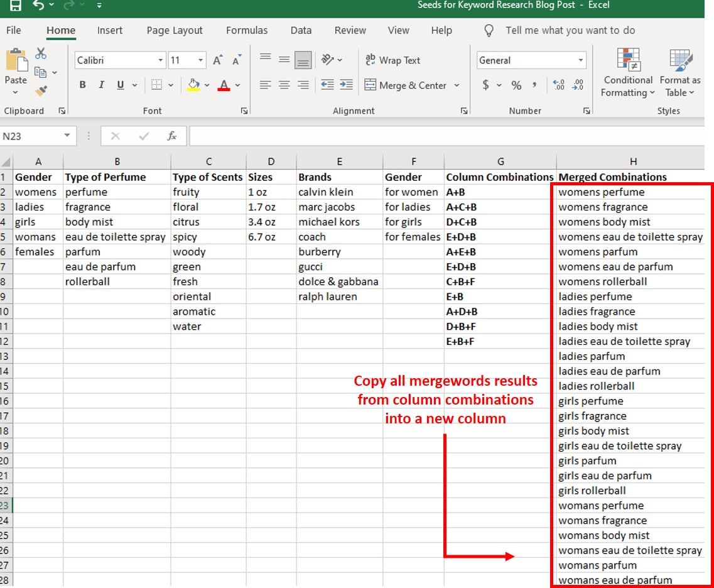Apply Comma Style format
714x588 pixels.
(534, 85)
